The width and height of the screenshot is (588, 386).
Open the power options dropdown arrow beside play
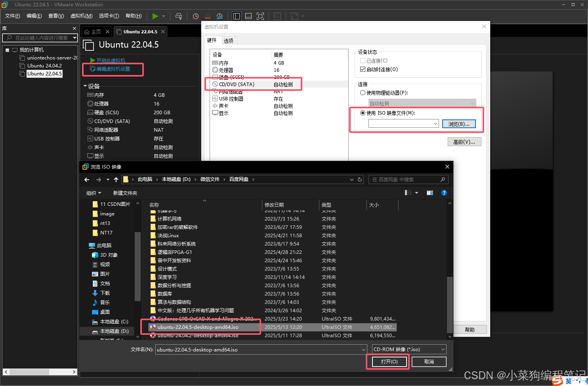coord(164,16)
